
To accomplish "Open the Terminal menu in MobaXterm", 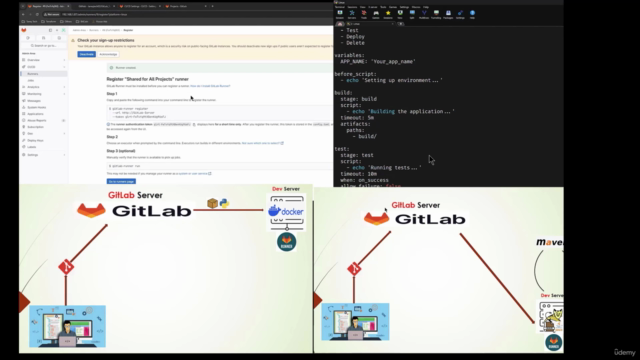I will (340, 7).
